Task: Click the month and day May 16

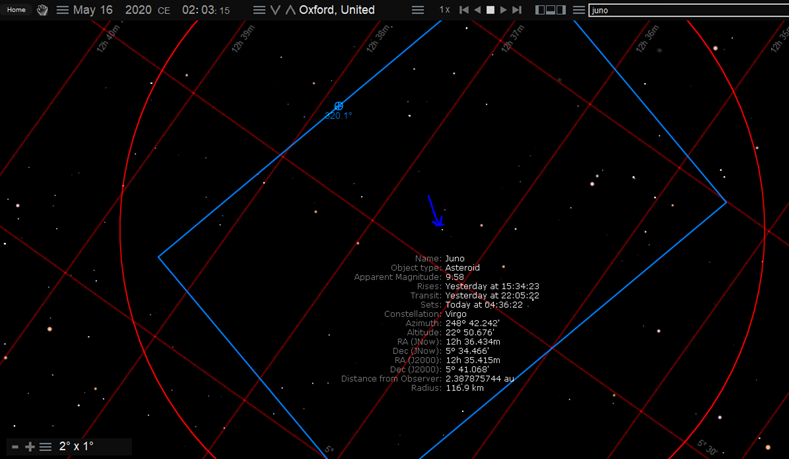Action: point(93,10)
